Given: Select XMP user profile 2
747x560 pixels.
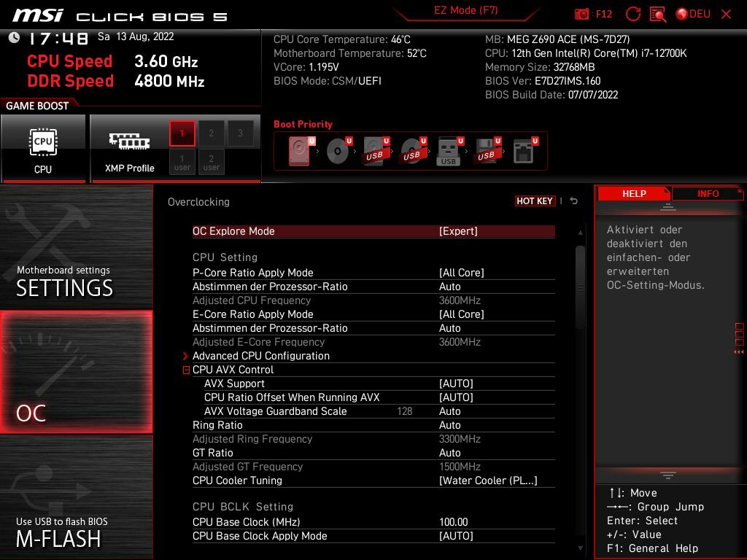Looking at the screenshot, I should point(211,162).
